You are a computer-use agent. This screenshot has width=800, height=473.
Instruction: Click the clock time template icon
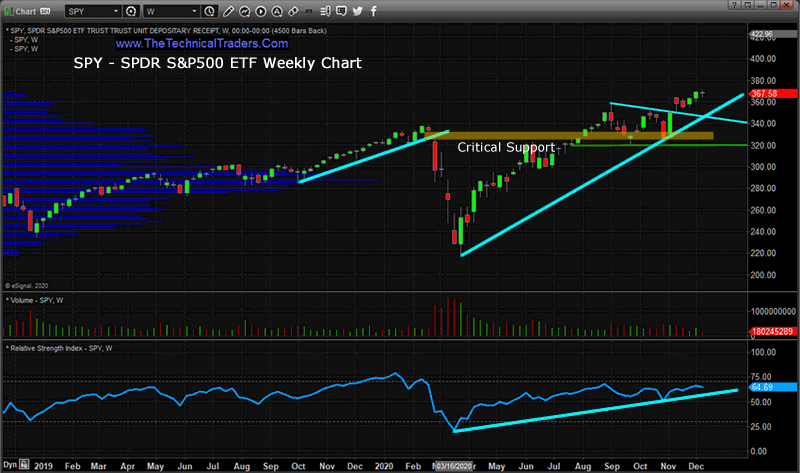coord(209,11)
